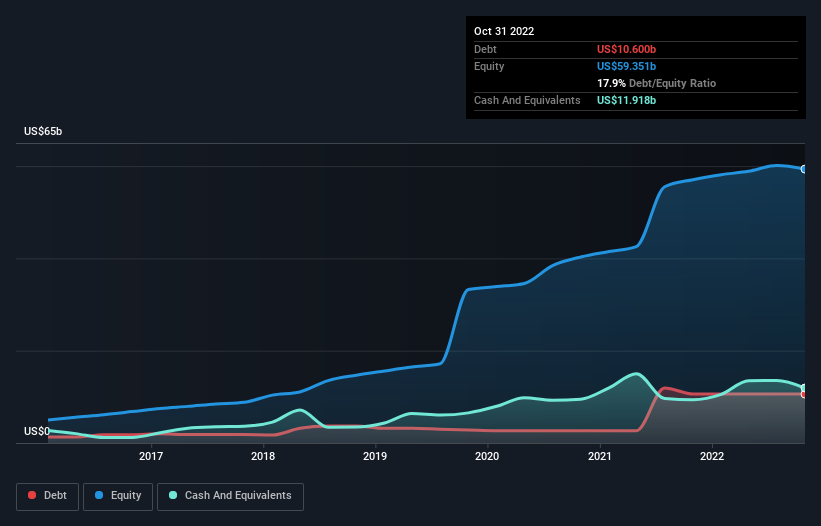Click the red Debt legend dot

(x=32, y=495)
